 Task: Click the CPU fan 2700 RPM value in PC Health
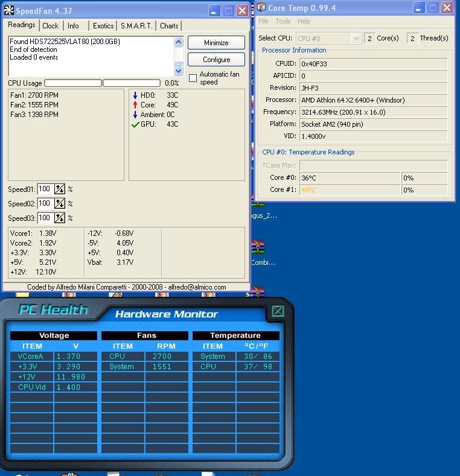click(167, 357)
